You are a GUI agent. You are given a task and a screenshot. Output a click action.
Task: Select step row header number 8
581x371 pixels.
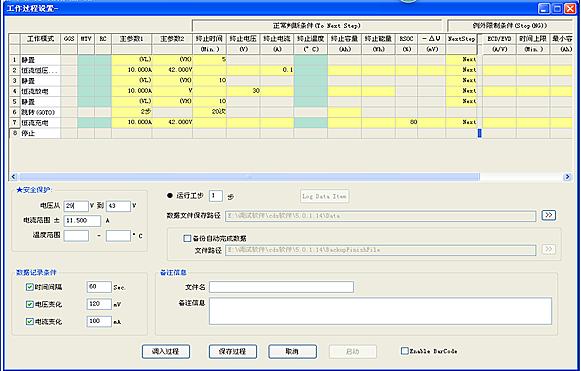15,133
